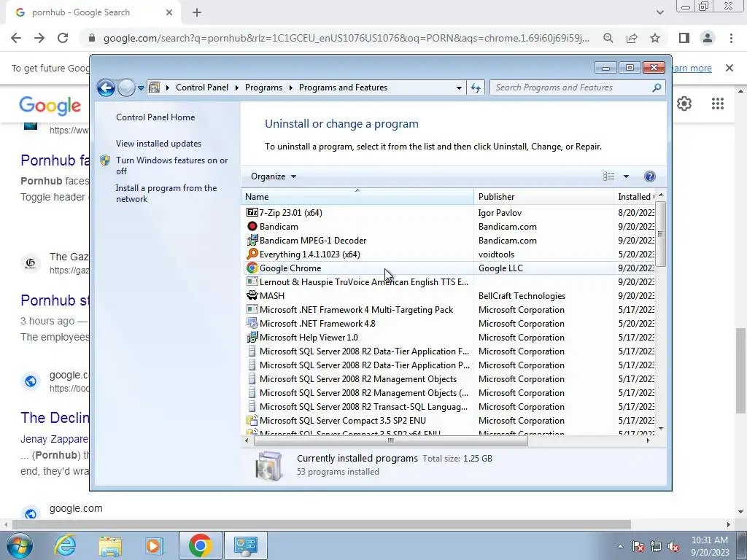Click the forward arrow in Control Panel window

pyautogui.click(x=126, y=87)
